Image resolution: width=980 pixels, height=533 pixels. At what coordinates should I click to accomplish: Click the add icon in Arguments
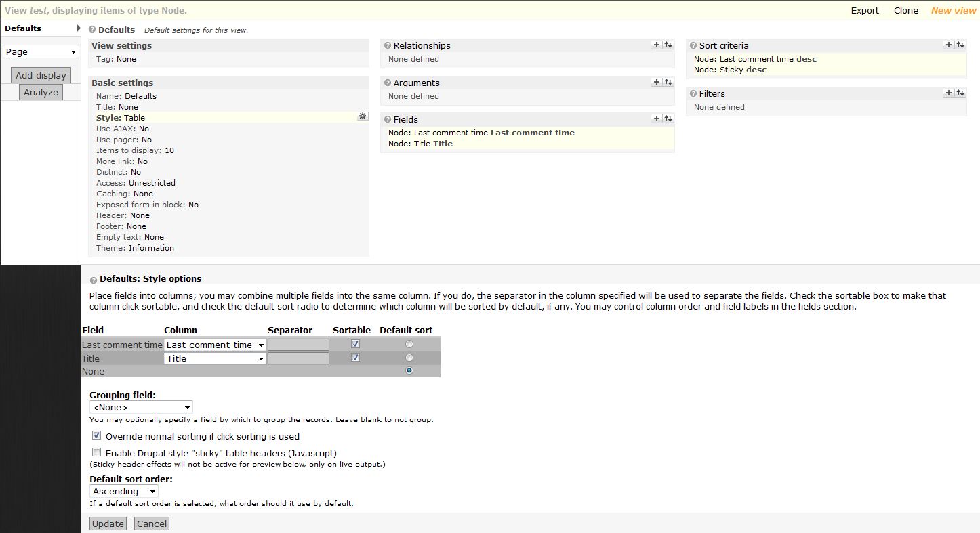(x=656, y=82)
